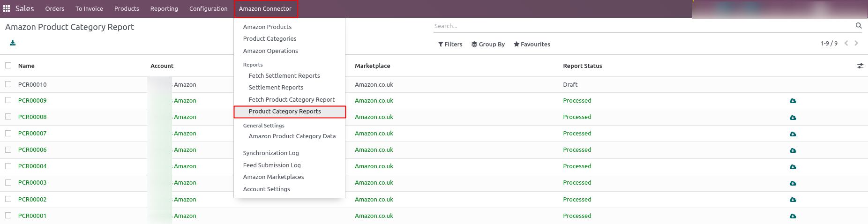Select the PCR00010 row checkbox
This screenshot has height=224, width=868.
[x=8, y=84]
